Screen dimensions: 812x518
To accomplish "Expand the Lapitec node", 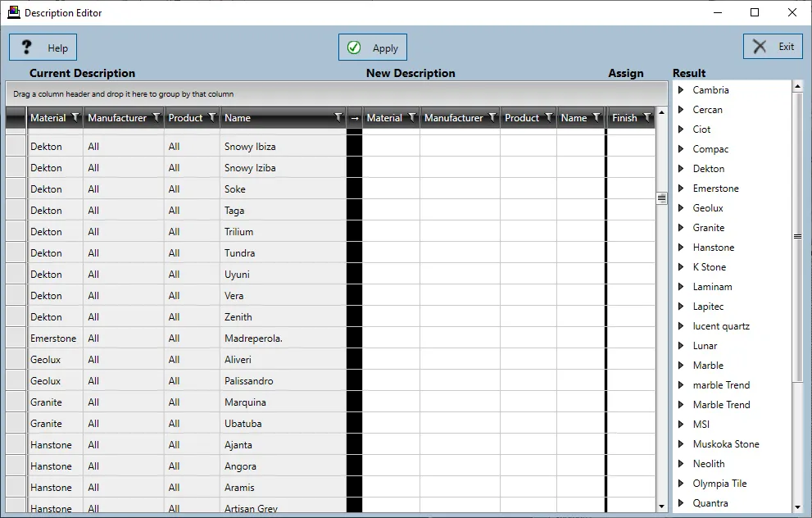I will point(681,307).
